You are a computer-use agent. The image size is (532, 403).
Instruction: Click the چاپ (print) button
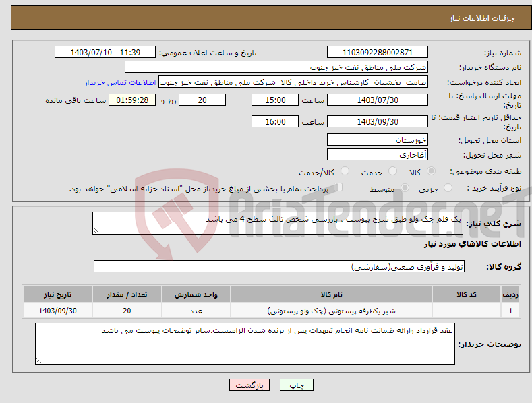[296, 385]
